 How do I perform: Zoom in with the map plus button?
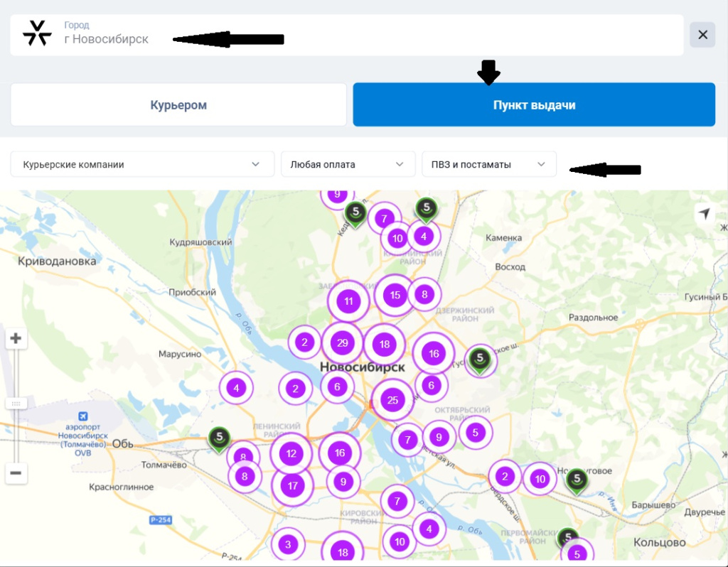[16, 339]
